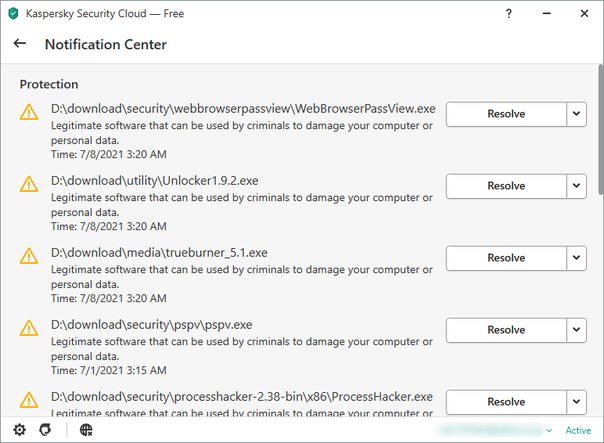Select the D:\download\media\trueburner_5.1.exe path

(x=159, y=253)
